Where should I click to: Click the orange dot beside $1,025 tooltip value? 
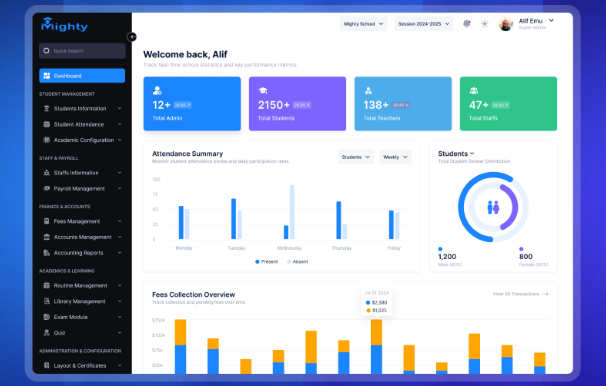pyautogui.click(x=368, y=310)
